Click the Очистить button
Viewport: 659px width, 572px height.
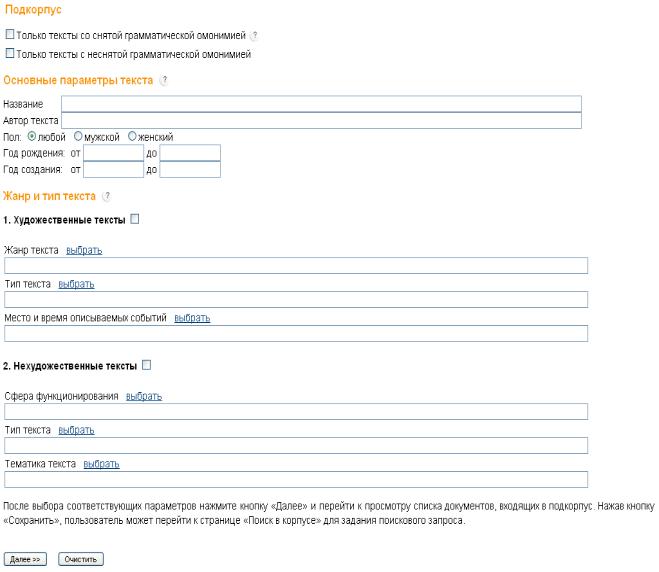tap(81, 559)
